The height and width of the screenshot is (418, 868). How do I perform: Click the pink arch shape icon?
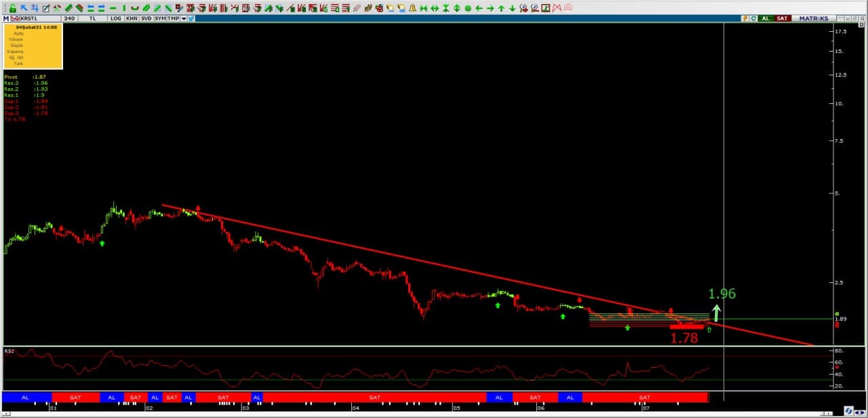(568, 8)
